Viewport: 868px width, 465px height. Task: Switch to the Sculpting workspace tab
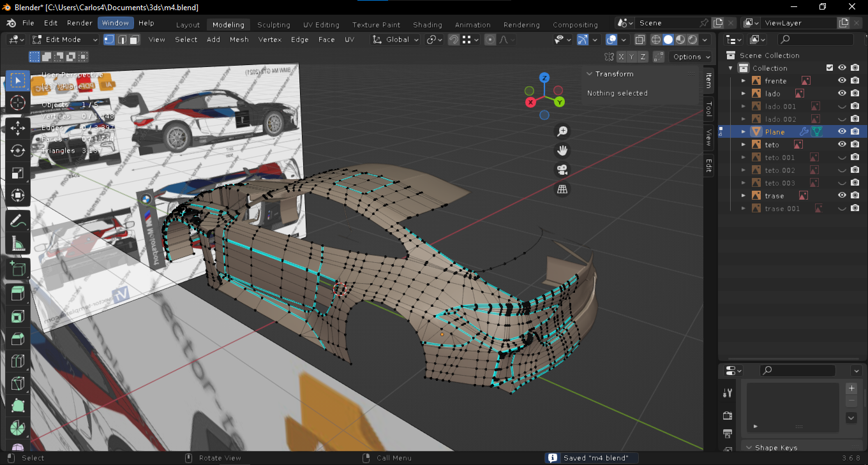pos(273,25)
